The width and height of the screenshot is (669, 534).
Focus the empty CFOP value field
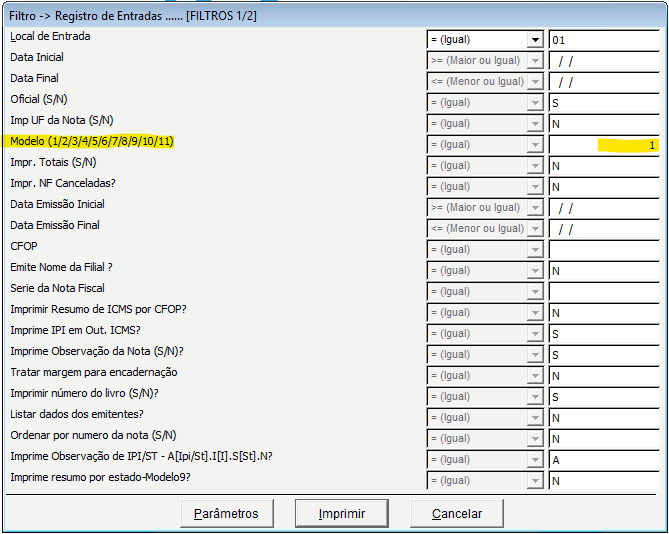[604, 250]
